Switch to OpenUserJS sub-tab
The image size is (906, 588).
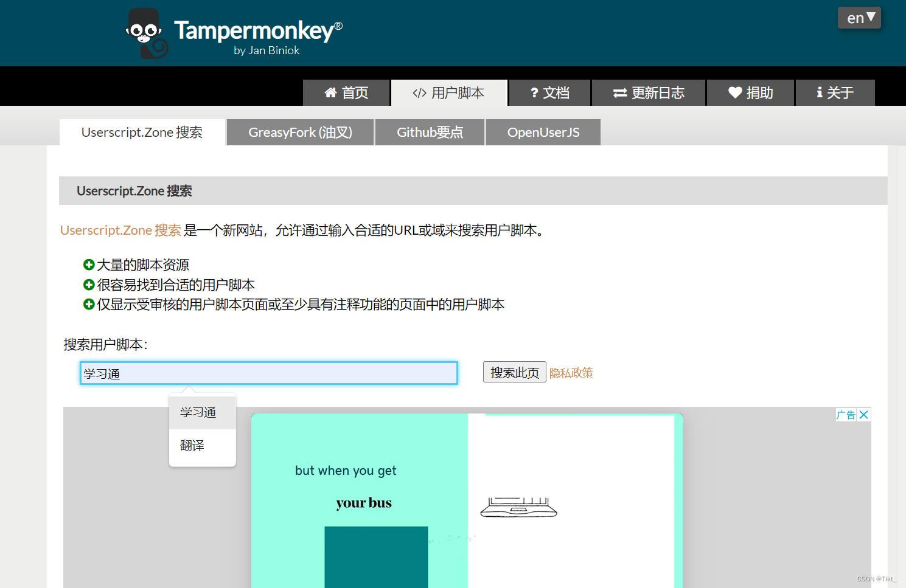click(543, 132)
